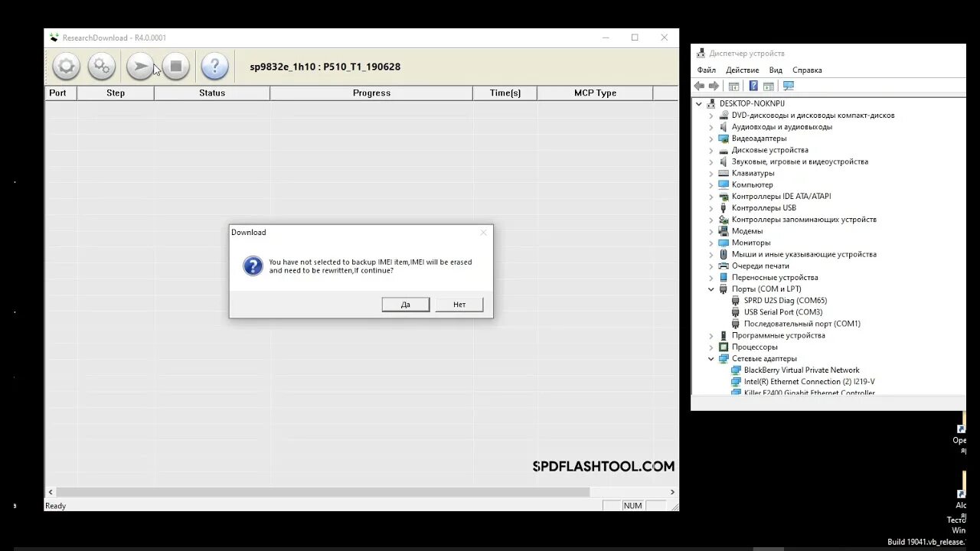Click the show/hide console tree toolbar icon
Screen dimensions: 980x551
pyautogui.click(x=733, y=86)
